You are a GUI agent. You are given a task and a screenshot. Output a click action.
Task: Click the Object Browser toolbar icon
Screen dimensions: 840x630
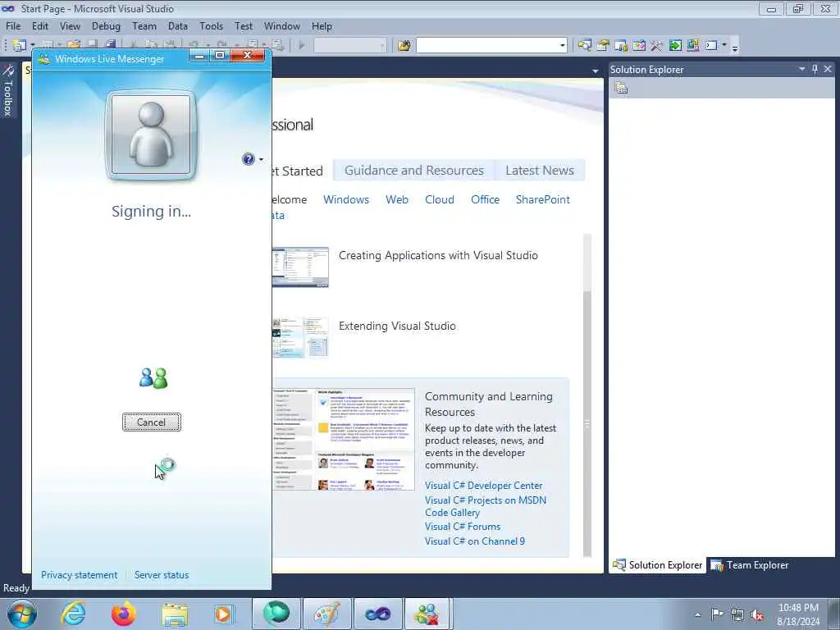pos(638,46)
